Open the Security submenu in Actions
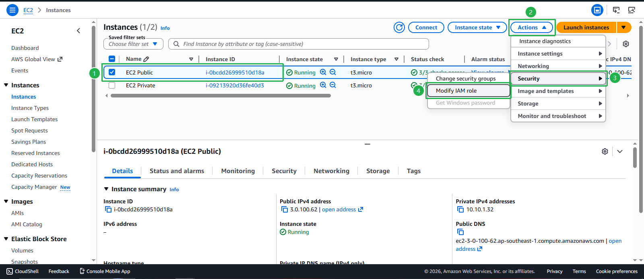The image size is (644, 279). tap(558, 79)
